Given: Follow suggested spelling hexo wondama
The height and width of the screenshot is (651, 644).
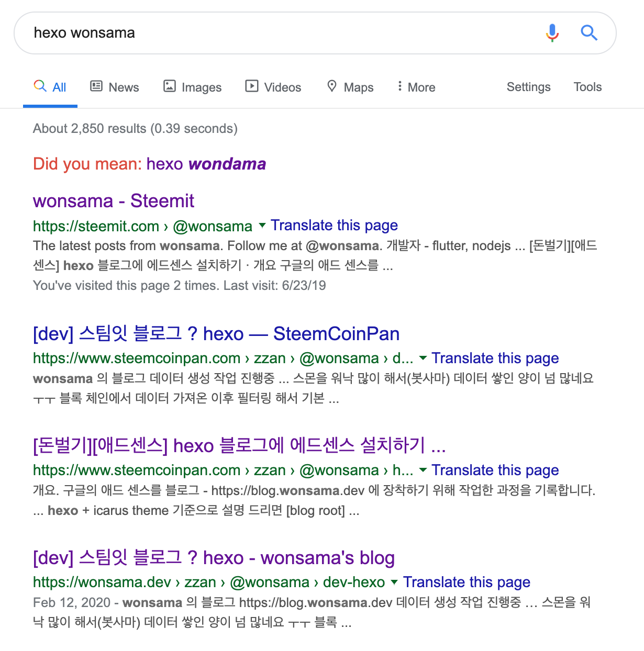Looking at the screenshot, I should click(x=206, y=164).
